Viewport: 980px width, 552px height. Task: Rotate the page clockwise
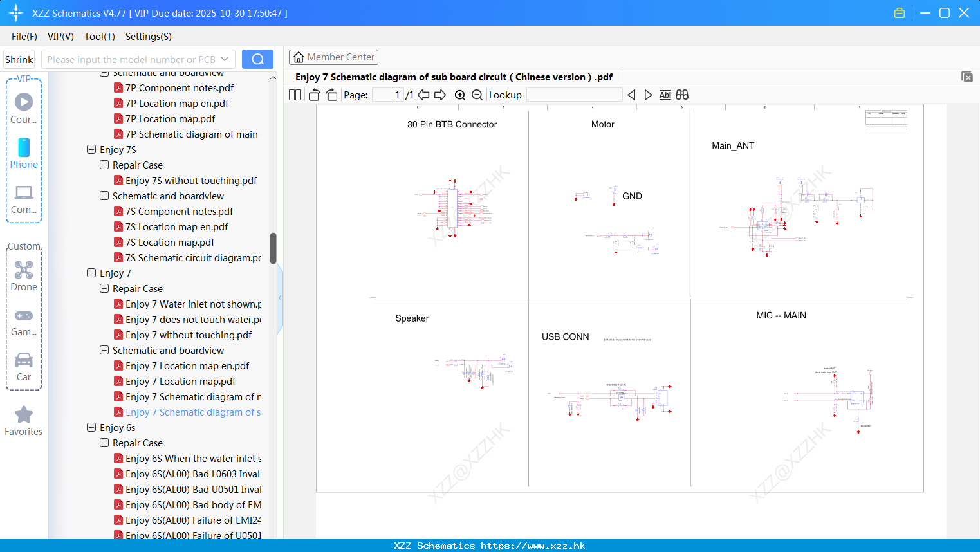331,95
